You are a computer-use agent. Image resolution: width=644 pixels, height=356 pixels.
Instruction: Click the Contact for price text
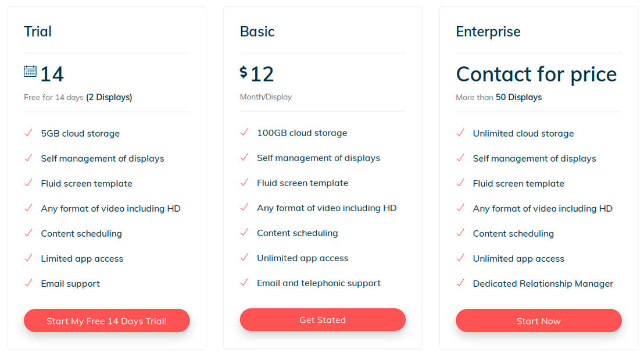(x=536, y=74)
